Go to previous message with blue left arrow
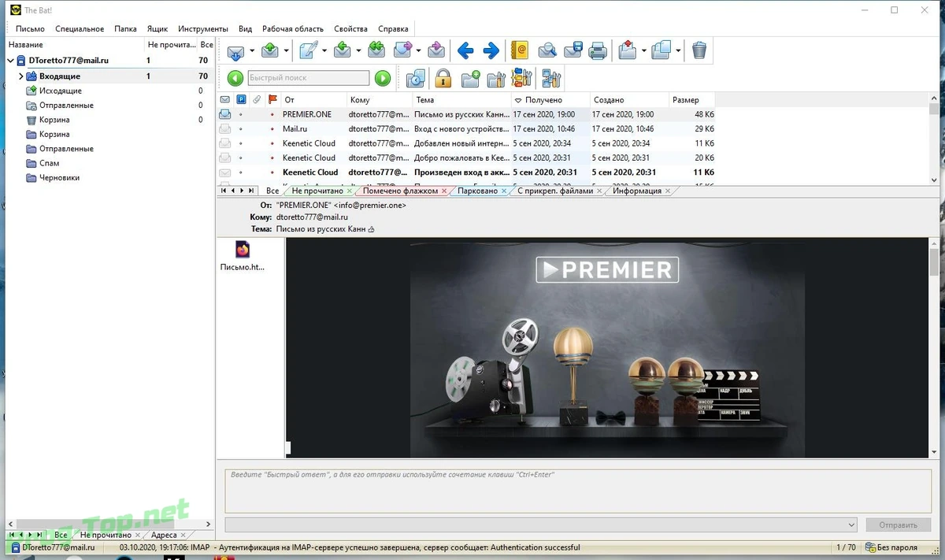The height and width of the screenshot is (560, 945). 465,51
